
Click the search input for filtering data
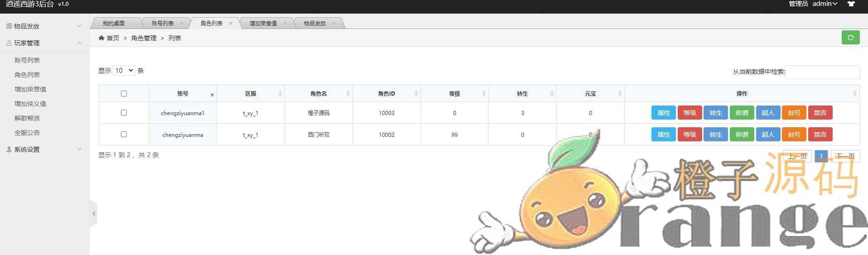point(822,72)
